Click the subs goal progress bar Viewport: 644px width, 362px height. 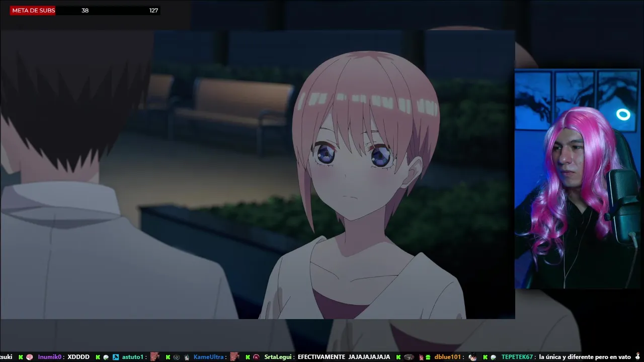85,11
